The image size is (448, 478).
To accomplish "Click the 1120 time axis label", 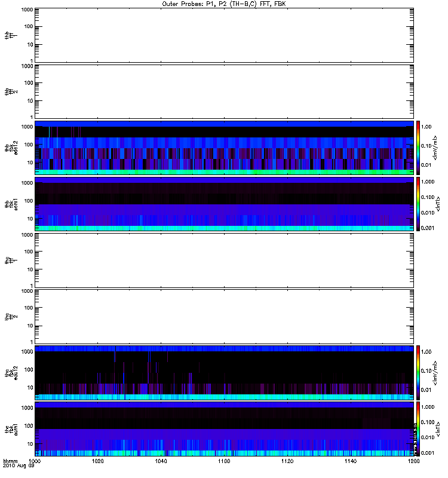I will (287, 462).
